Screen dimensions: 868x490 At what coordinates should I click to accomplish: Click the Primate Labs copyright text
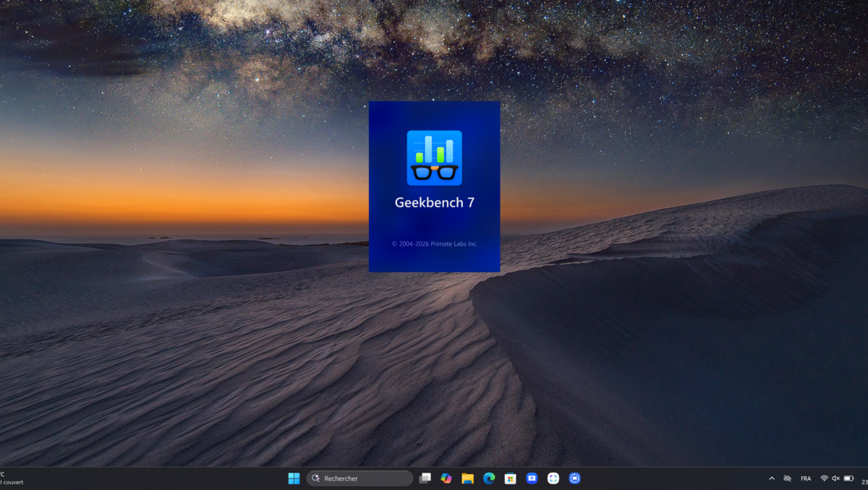(435, 244)
